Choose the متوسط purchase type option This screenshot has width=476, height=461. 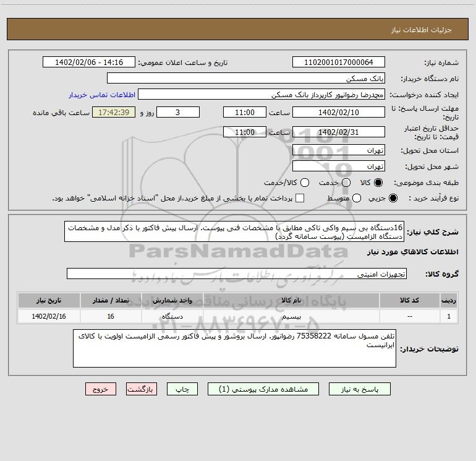pos(345,198)
